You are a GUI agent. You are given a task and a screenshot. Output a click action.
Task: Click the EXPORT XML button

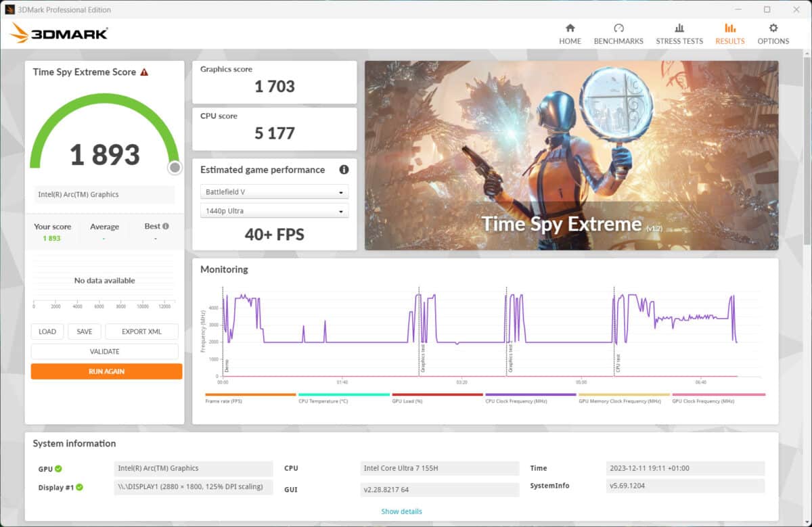coord(142,331)
